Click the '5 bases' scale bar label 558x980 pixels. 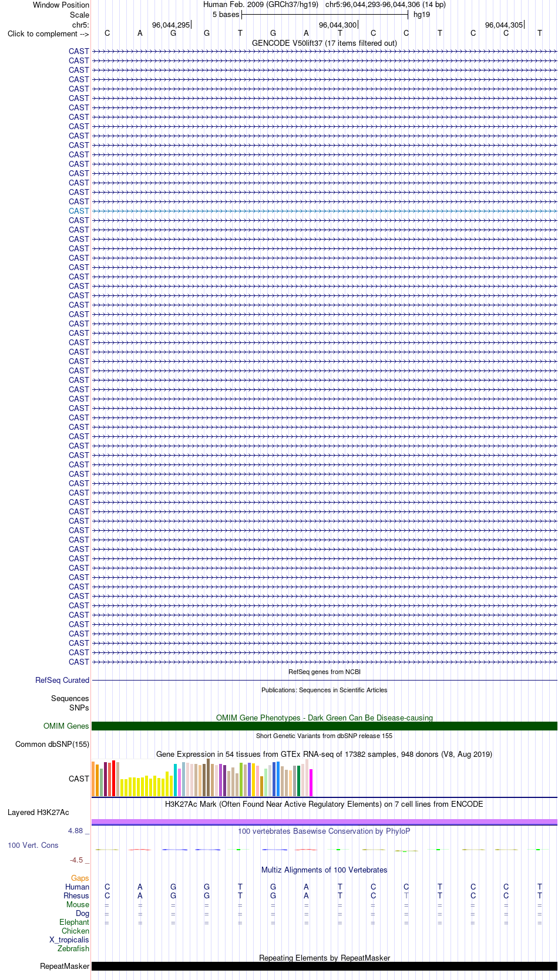point(226,15)
